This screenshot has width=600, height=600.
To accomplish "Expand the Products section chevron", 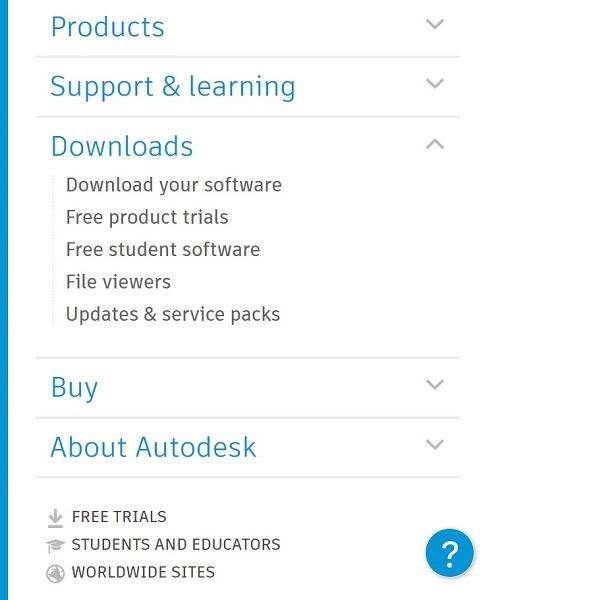I will point(434,24).
